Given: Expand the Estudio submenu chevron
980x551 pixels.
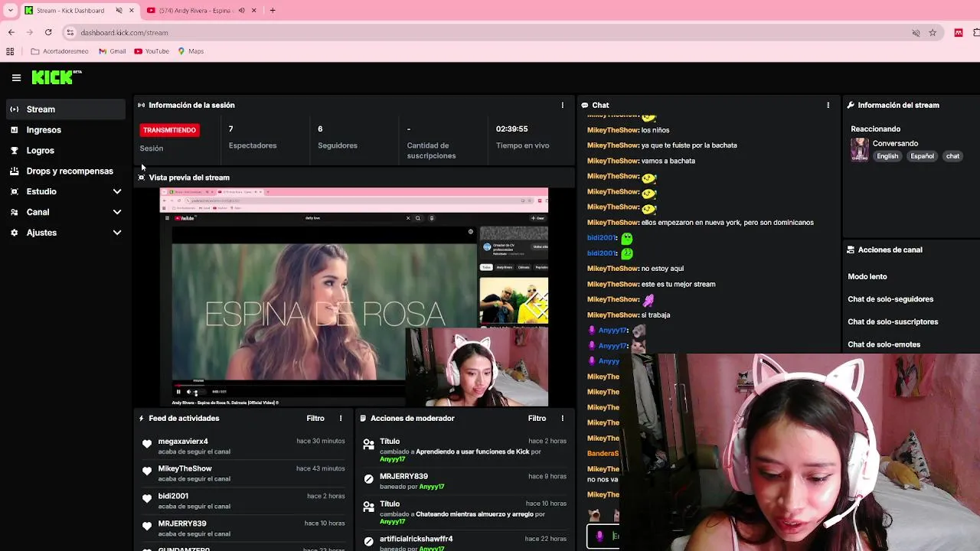Looking at the screenshot, I should tap(117, 191).
